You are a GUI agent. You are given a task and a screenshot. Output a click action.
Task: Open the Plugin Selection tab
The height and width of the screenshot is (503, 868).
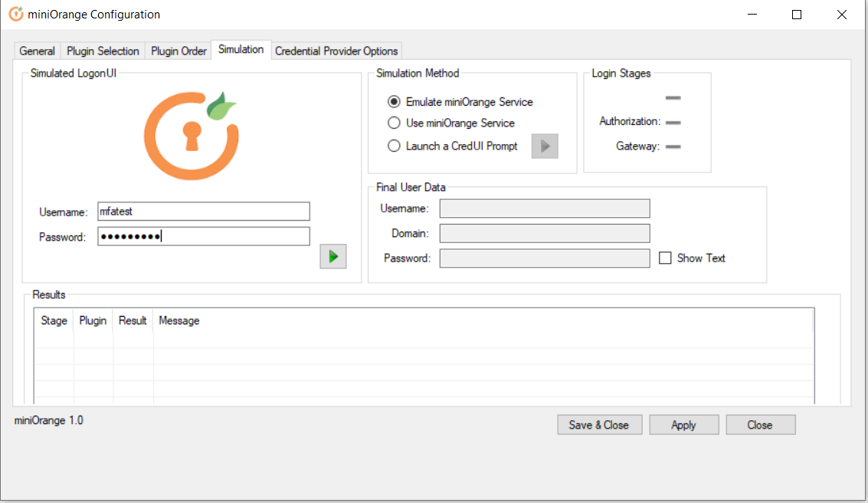tap(103, 51)
